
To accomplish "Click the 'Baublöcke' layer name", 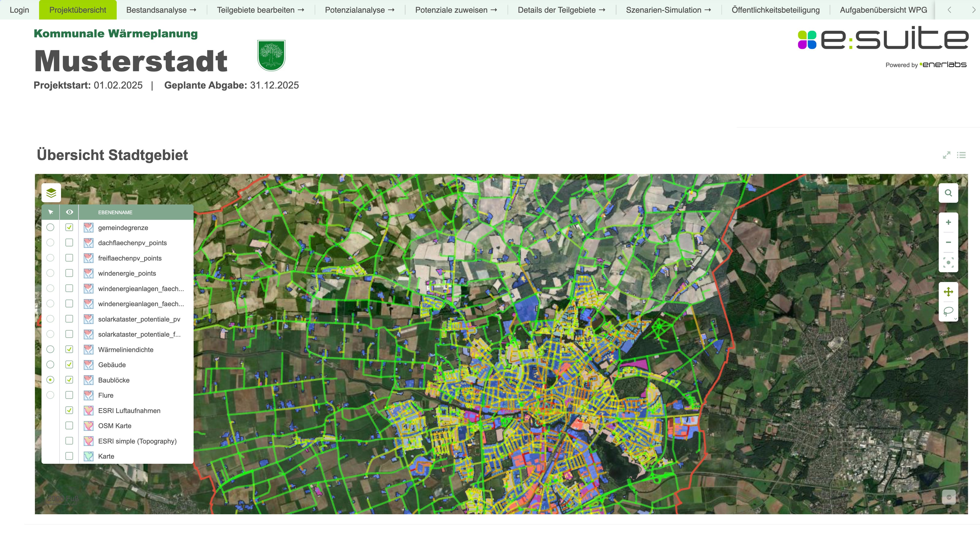I will pyautogui.click(x=114, y=380).
